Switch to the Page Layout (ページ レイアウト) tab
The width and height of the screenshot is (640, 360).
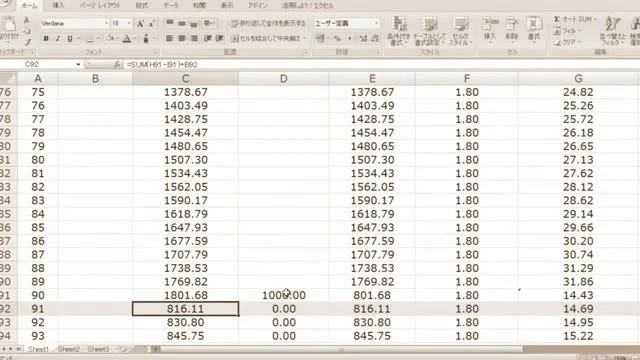100,6
